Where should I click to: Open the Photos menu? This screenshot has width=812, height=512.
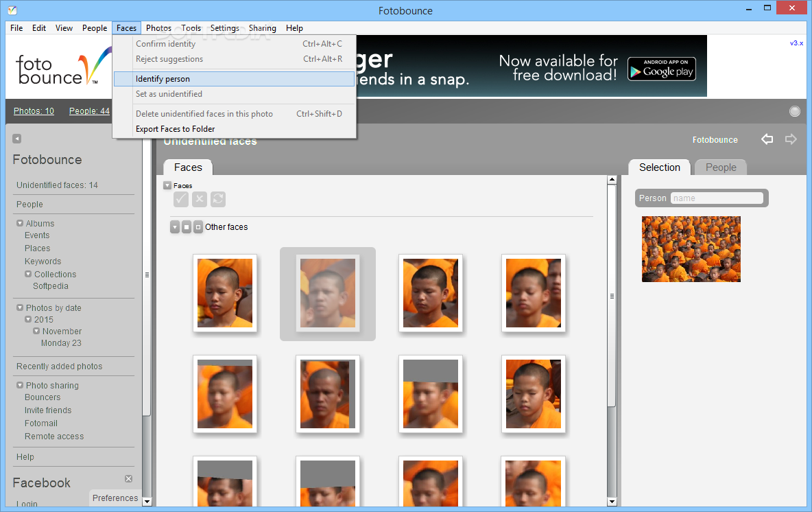158,28
